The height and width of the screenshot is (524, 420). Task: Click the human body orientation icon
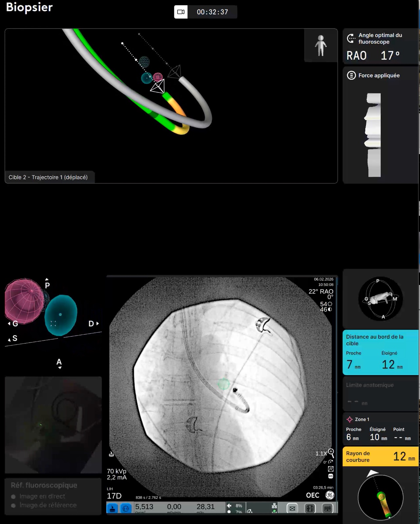(x=321, y=46)
